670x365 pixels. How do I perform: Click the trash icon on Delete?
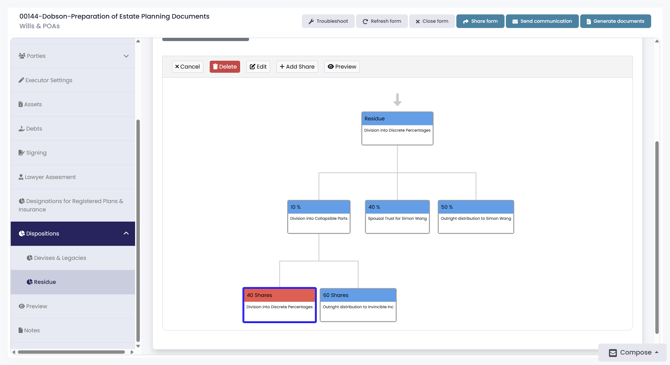point(215,67)
